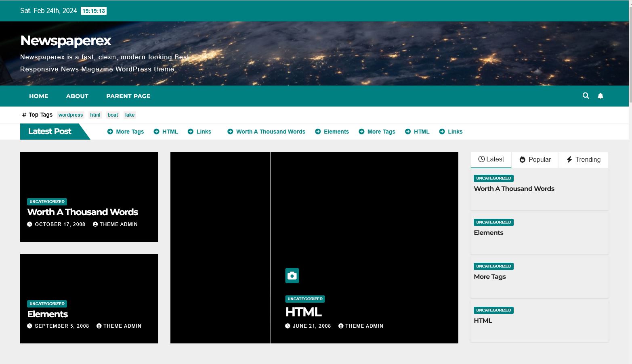The width and height of the screenshot is (632, 364).
Task: Open the Parent Page menu item
Action: tap(128, 96)
